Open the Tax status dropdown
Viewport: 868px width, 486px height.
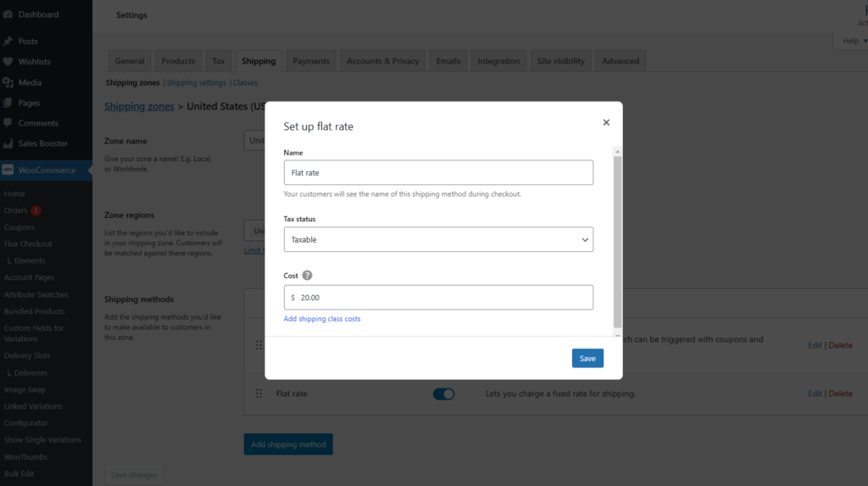pos(438,240)
